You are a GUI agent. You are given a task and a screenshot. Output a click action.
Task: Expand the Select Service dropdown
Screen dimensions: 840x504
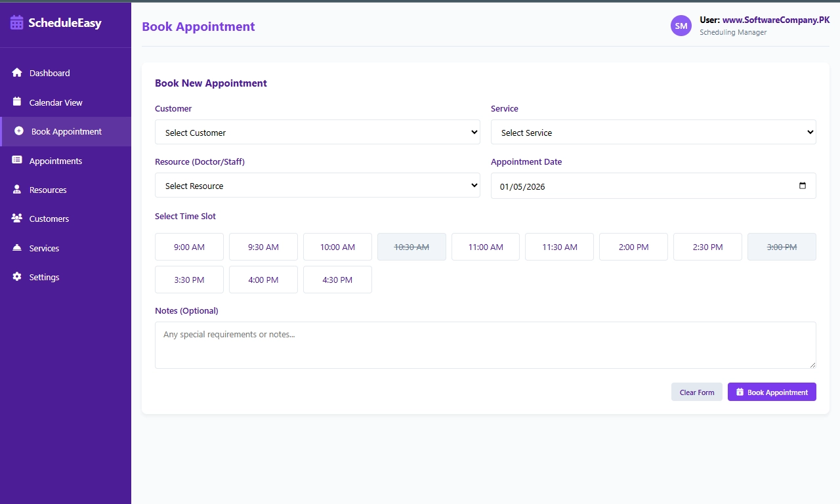[654, 132]
